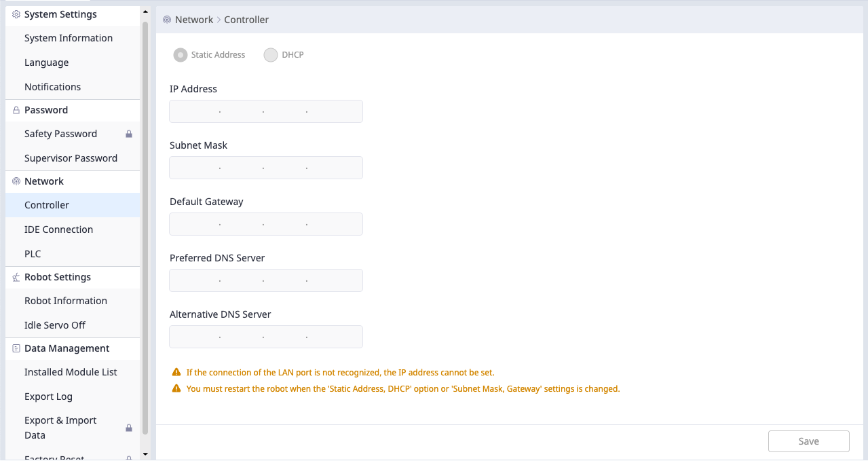The height and width of the screenshot is (461, 868).
Task: Collapse the Data Management section
Action: pos(67,348)
